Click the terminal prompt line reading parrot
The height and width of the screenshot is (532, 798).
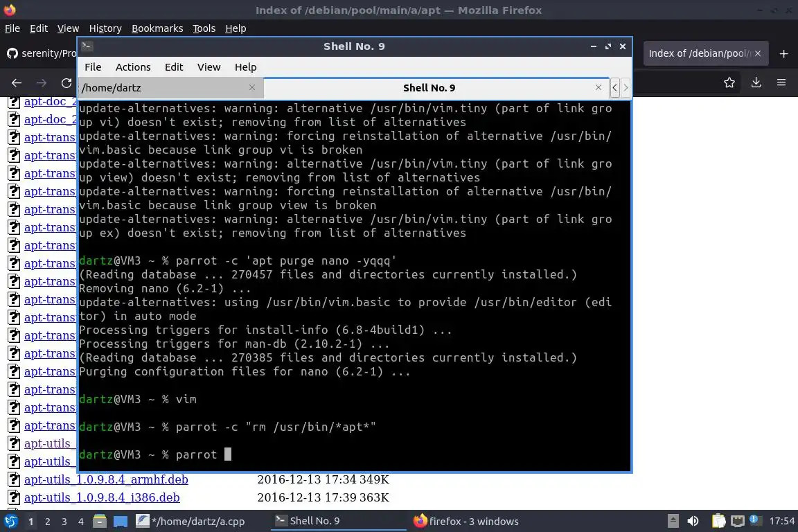pos(155,454)
